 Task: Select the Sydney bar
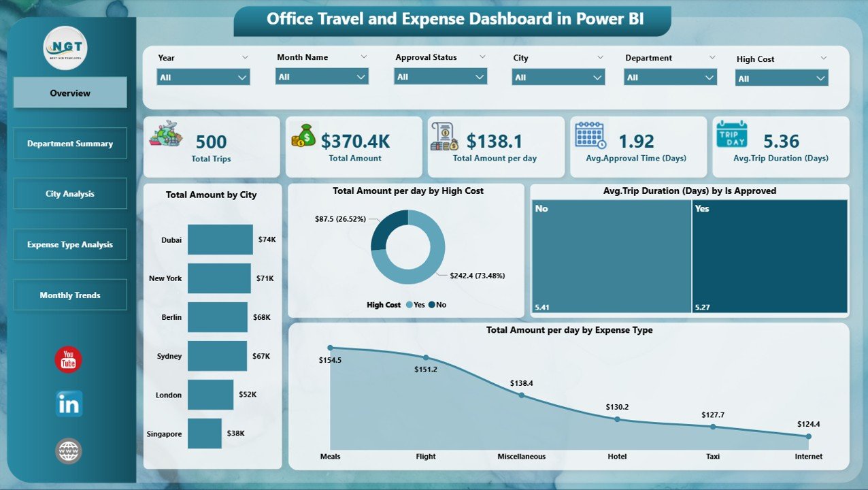(x=217, y=356)
